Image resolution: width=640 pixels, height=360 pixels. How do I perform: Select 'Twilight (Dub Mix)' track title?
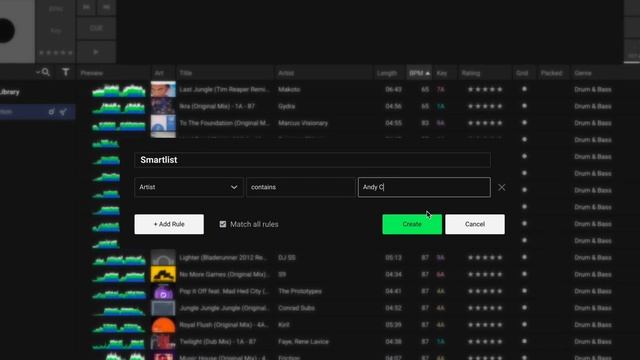(x=218, y=342)
